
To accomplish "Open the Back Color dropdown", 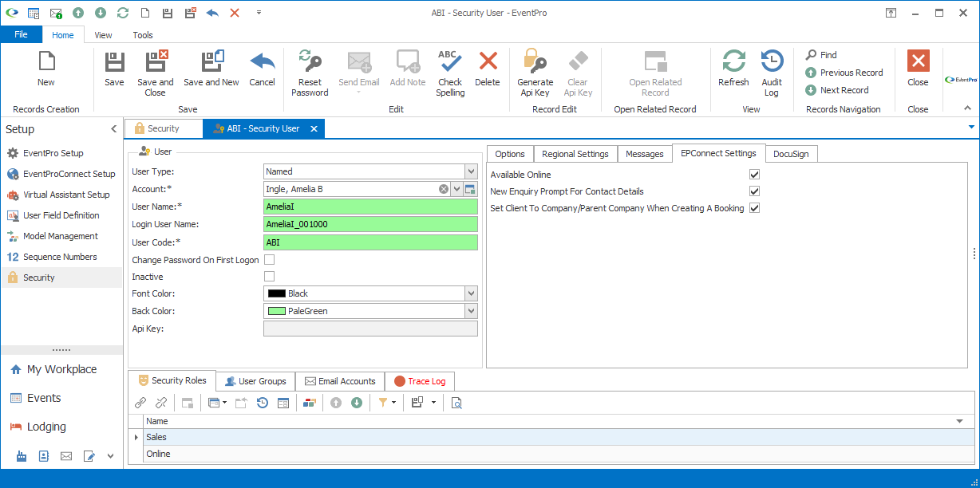I will [x=471, y=311].
